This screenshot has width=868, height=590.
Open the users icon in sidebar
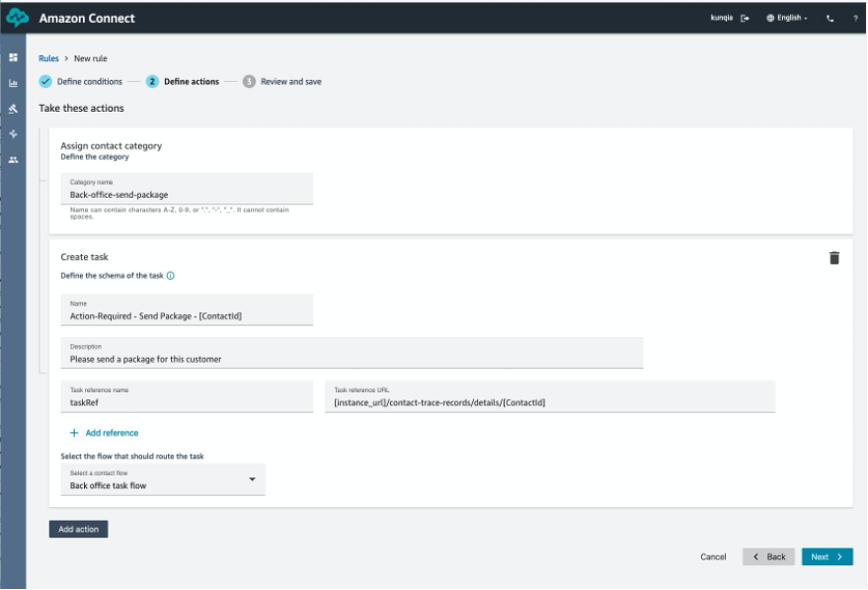point(13,159)
